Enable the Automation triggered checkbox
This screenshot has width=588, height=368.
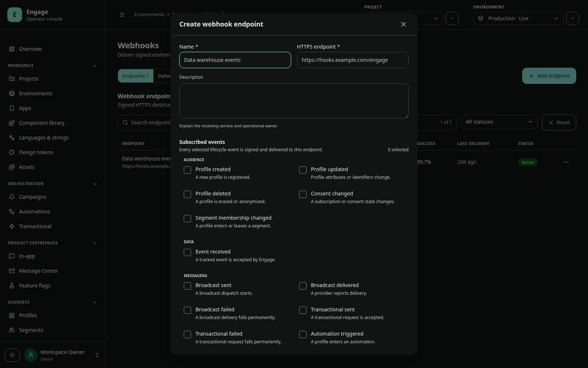pos(303,335)
